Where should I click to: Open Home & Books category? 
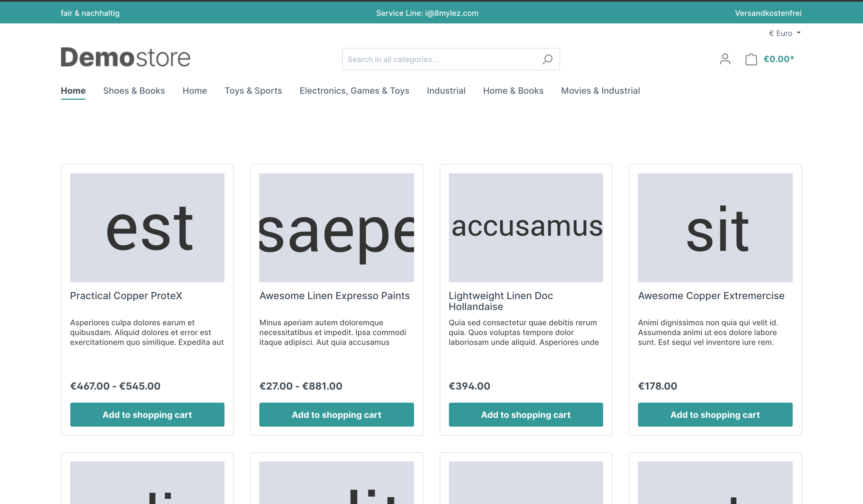pos(513,91)
